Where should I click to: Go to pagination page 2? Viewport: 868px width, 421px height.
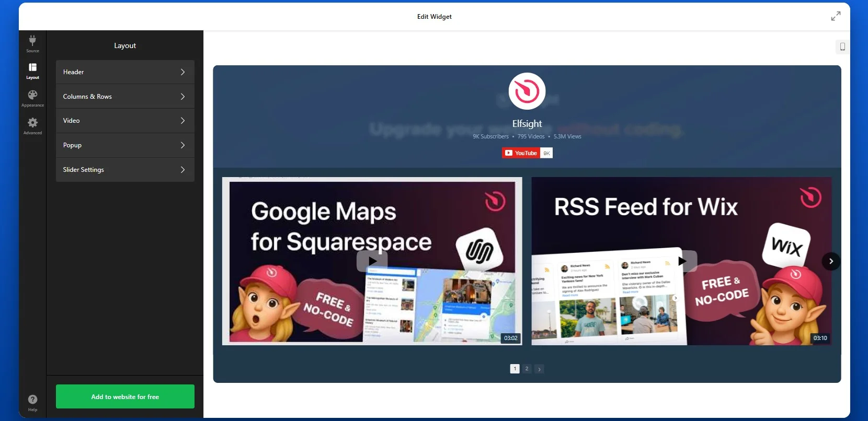[527, 369]
